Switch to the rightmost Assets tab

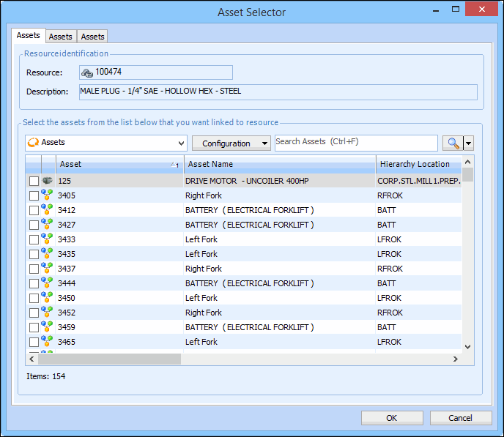coord(92,37)
